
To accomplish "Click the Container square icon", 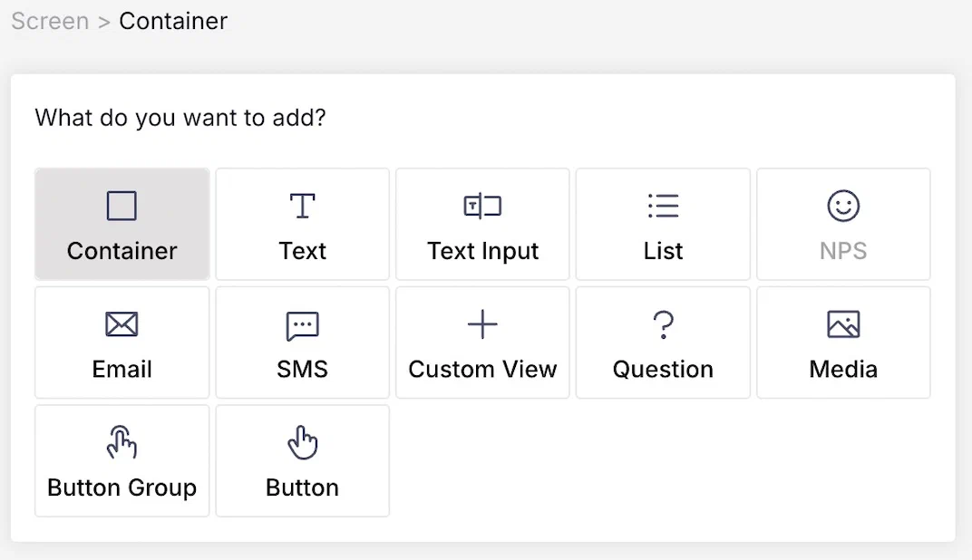I will [x=121, y=206].
